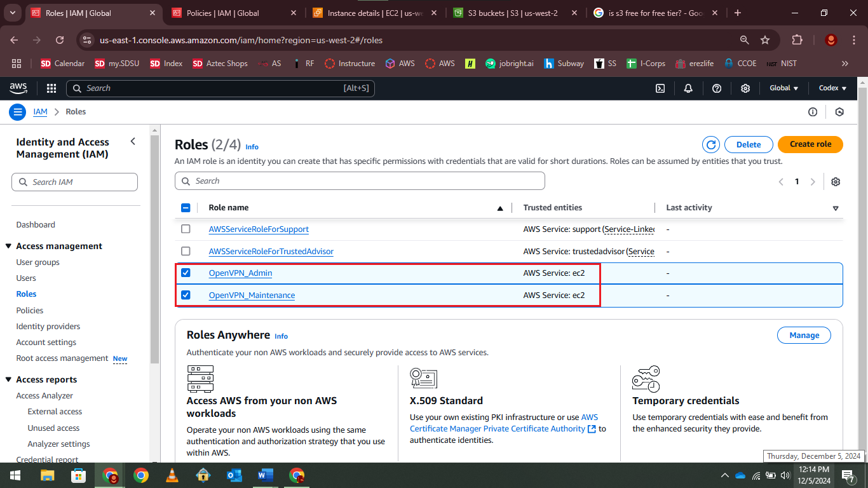
Task: Zoom page using the address bar magnifier
Action: pyautogui.click(x=744, y=40)
